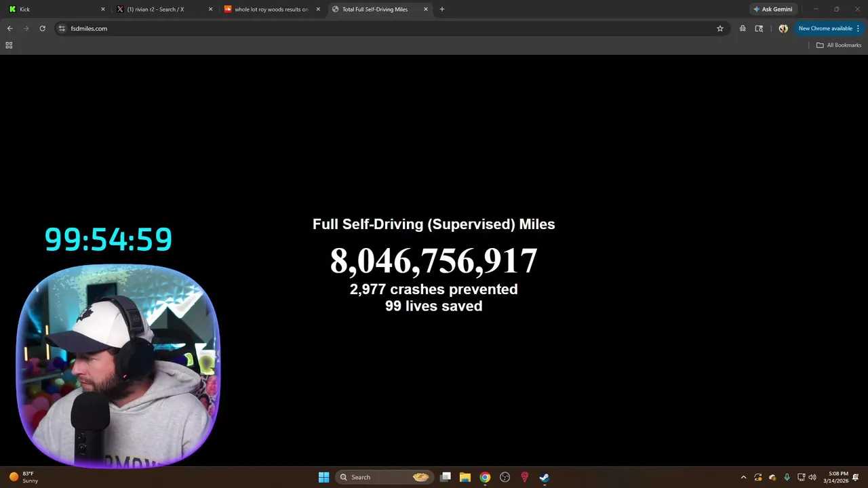
Task: Bookmark this page with the star icon
Action: (x=720, y=28)
